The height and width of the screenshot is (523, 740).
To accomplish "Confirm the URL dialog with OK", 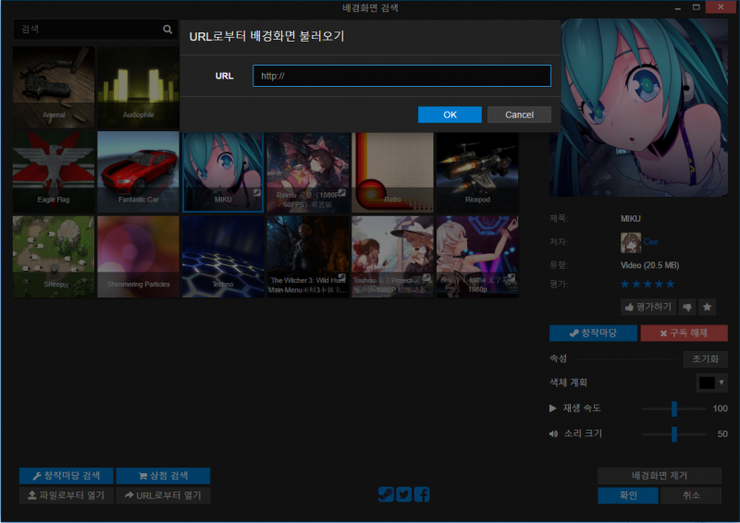I will [450, 115].
